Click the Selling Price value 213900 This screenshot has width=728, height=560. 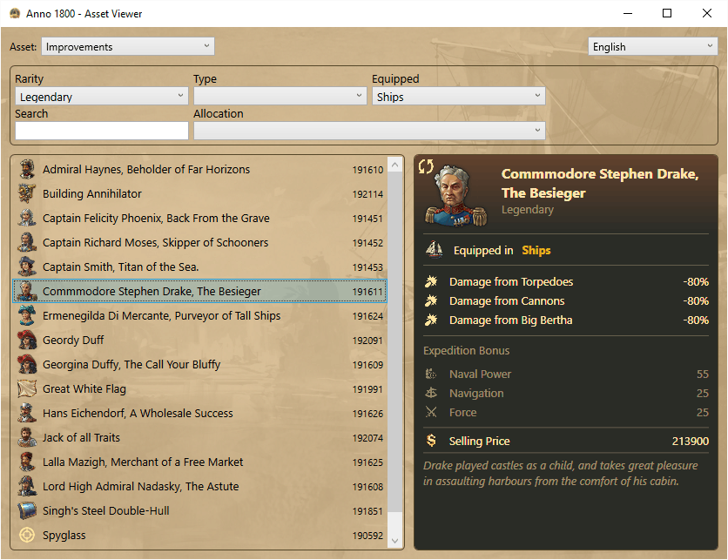(690, 441)
